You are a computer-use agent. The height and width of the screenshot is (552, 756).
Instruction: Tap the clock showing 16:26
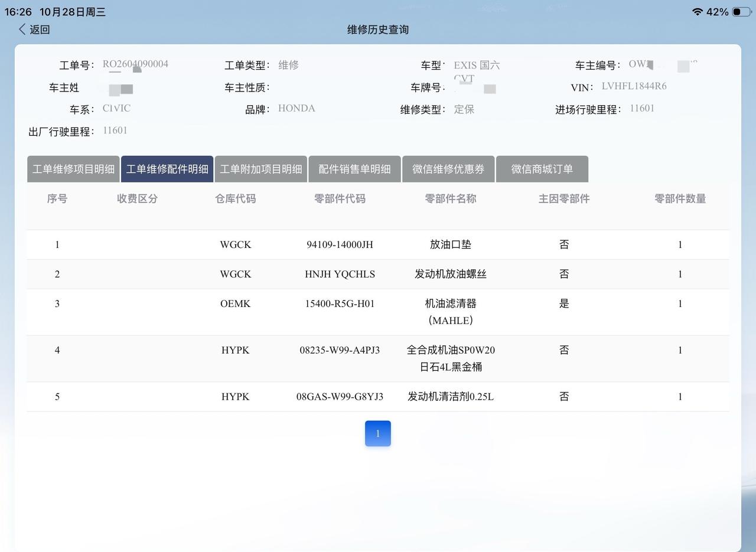tap(18, 12)
